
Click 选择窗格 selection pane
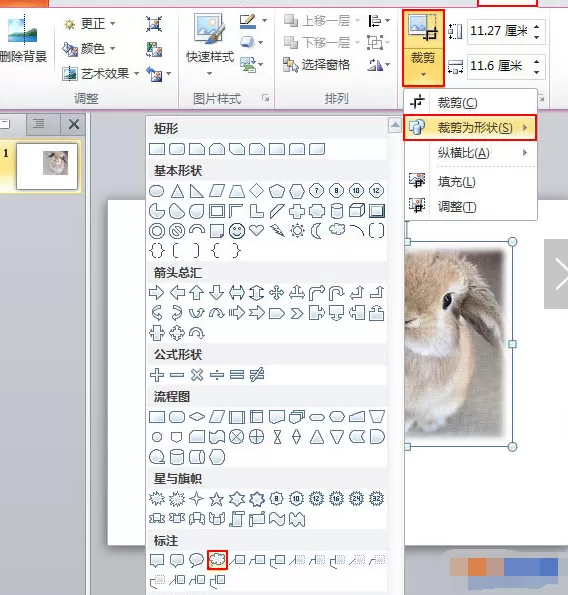[316, 65]
